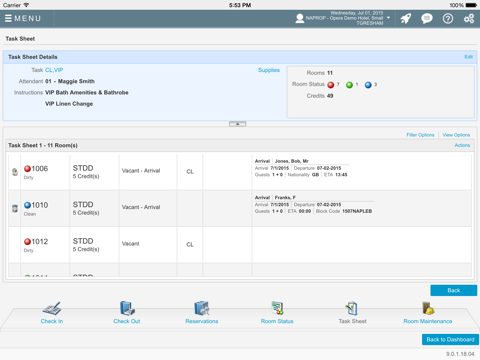This screenshot has width=480, height=360.
Task: Open Check Out icon
Action: (127, 308)
